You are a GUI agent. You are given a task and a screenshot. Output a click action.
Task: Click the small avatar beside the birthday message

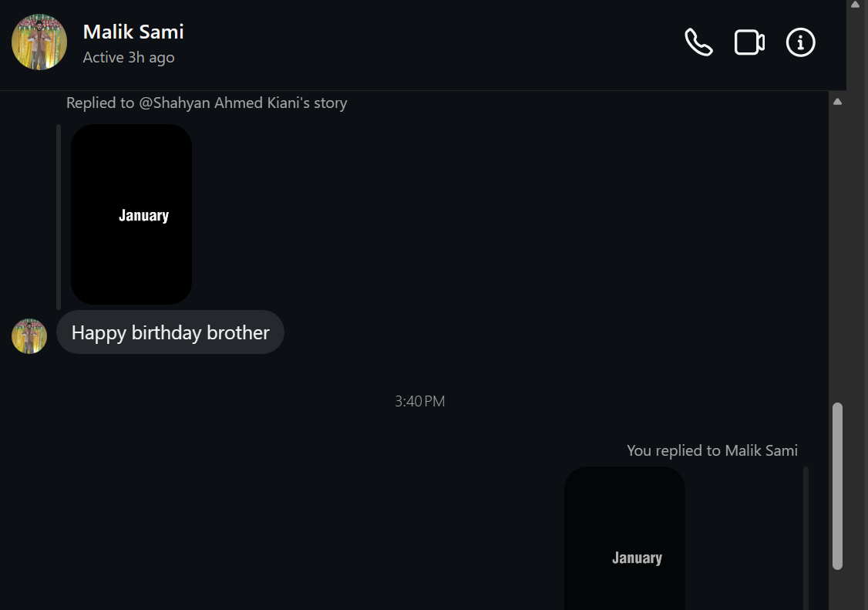(29, 336)
